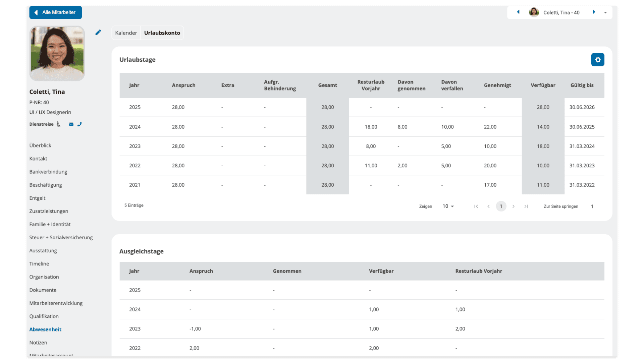Click the pencil edit profile icon
The image size is (644, 362).
pyautogui.click(x=98, y=33)
